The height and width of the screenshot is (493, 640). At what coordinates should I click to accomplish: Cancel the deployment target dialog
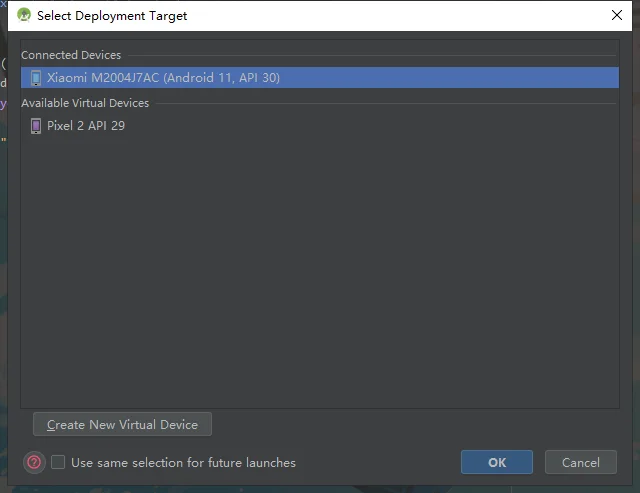point(580,462)
